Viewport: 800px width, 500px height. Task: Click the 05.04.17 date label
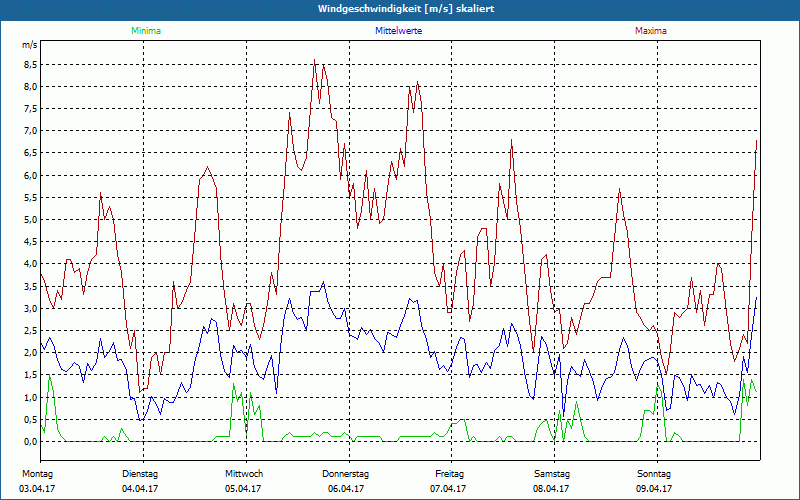243,489
